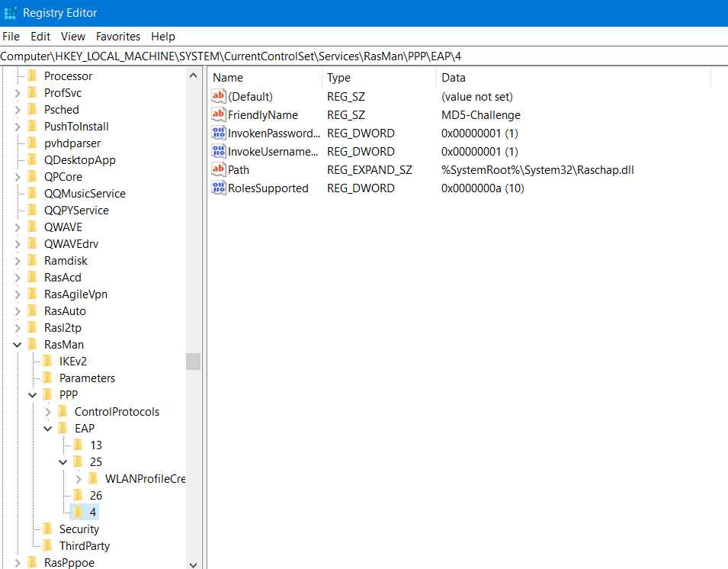
Task: Click the registry path address bar
Action: point(364,56)
